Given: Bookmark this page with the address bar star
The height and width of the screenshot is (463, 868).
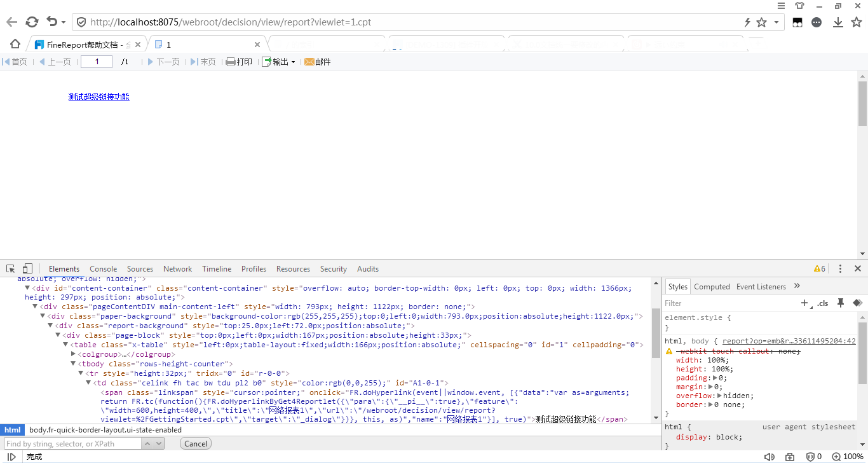Looking at the screenshot, I should point(761,22).
